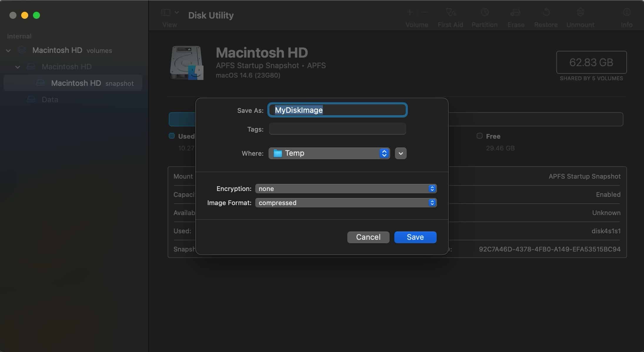The height and width of the screenshot is (352, 644).
Task: Click the yellow minimize window button
Action: click(x=25, y=15)
